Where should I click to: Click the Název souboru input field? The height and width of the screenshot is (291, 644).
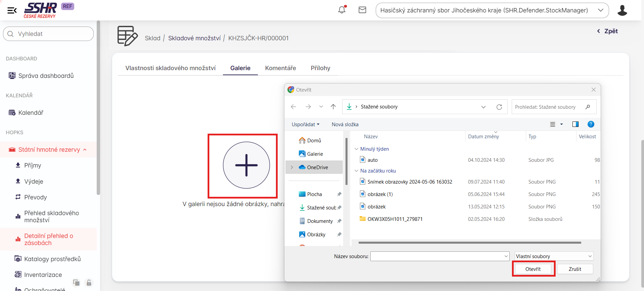click(x=436, y=256)
